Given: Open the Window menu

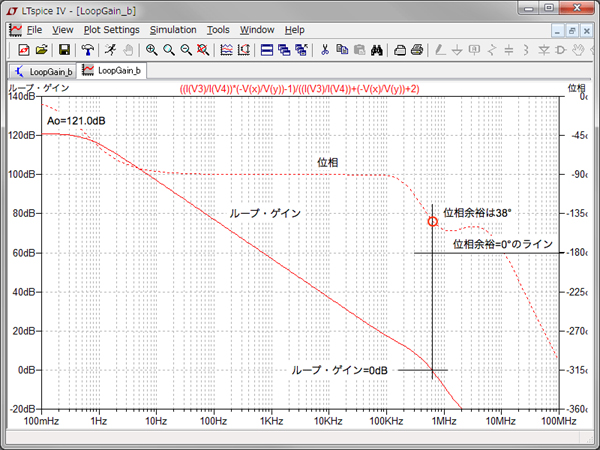Looking at the screenshot, I should tap(257, 30).
